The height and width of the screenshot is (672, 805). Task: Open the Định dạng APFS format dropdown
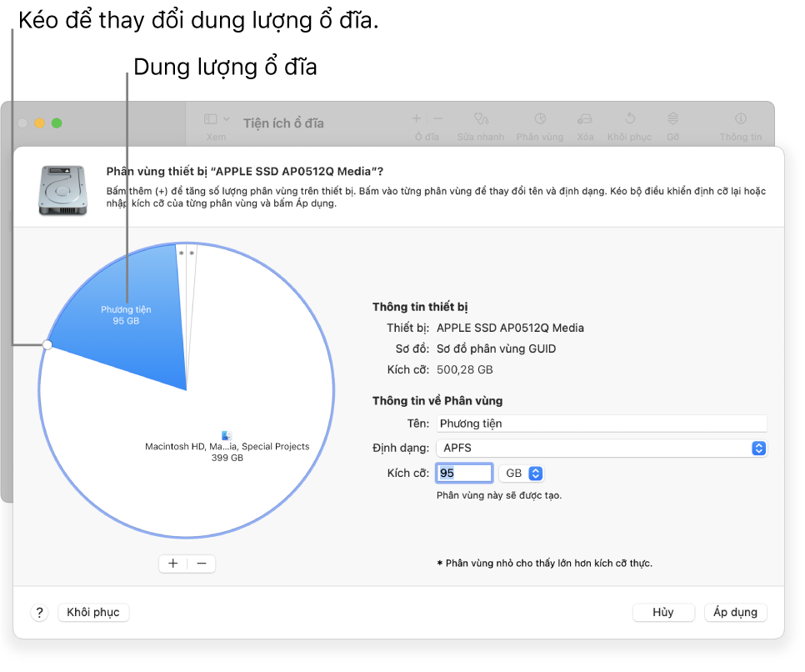[602, 448]
